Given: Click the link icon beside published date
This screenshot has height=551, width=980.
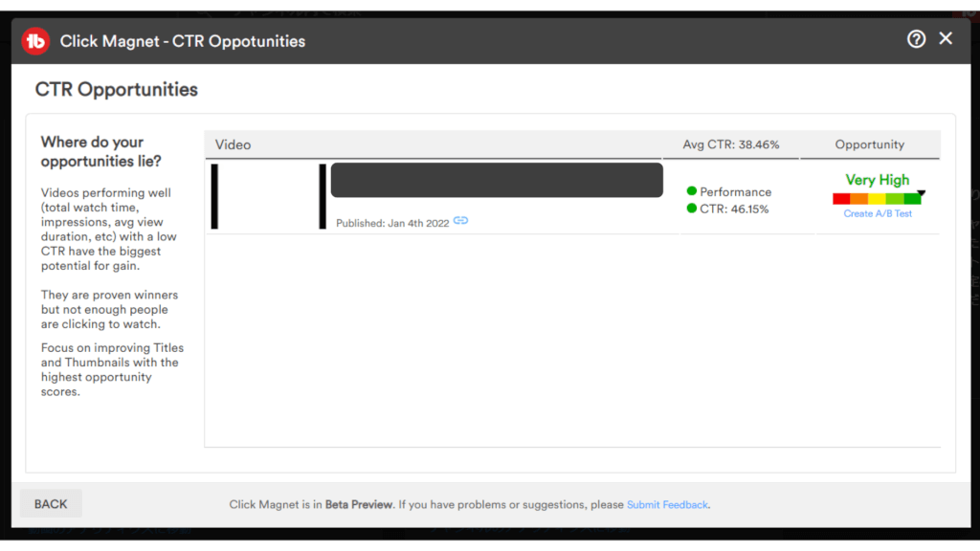Looking at the screenshot, I should pos(460,221).
